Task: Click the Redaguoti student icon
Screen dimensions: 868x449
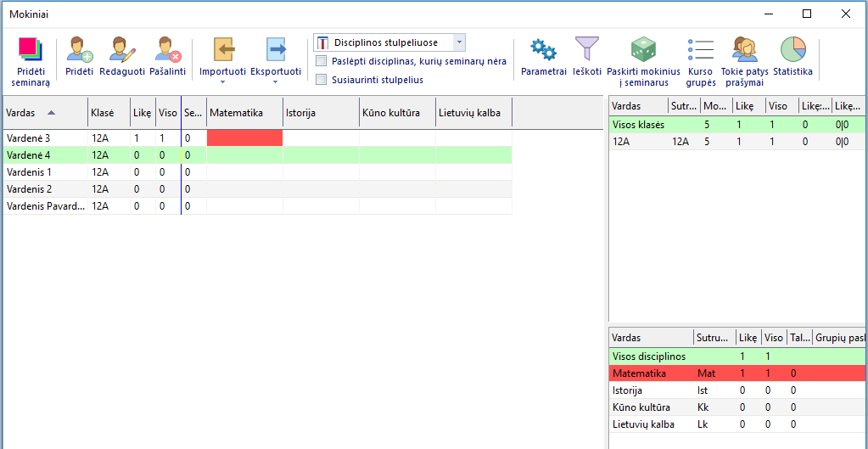Action: pyautogui.click(x=122, y=50)
